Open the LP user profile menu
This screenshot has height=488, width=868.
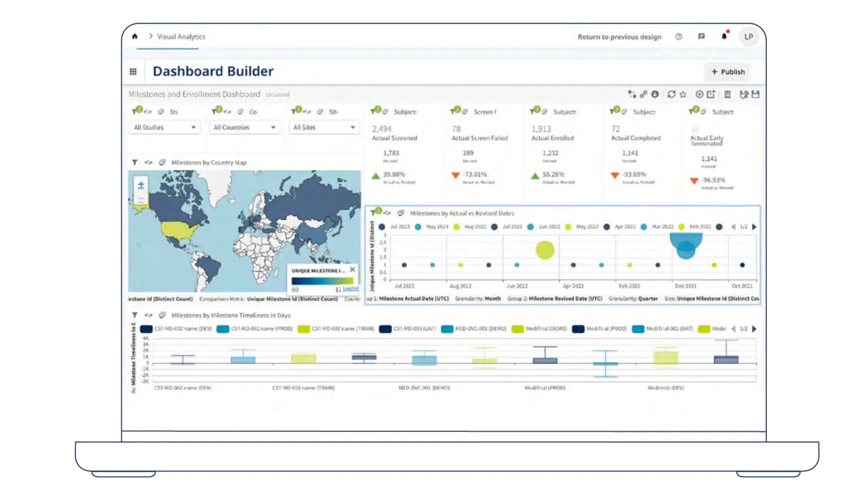coord(749,37)
